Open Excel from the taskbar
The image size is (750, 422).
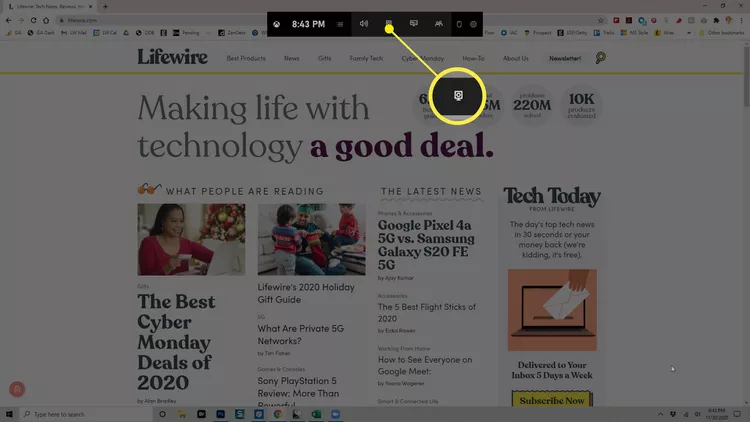[x=316, y=414]
